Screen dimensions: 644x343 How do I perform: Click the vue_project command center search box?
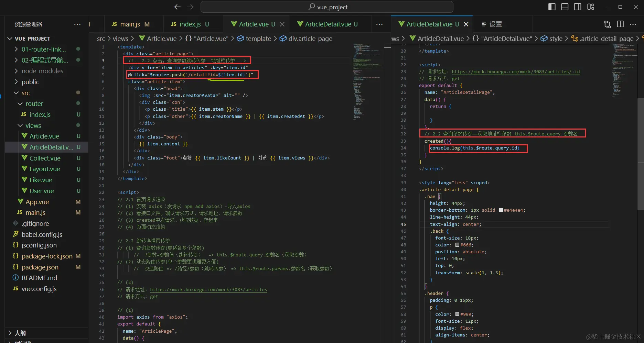(x=327, y=7)
